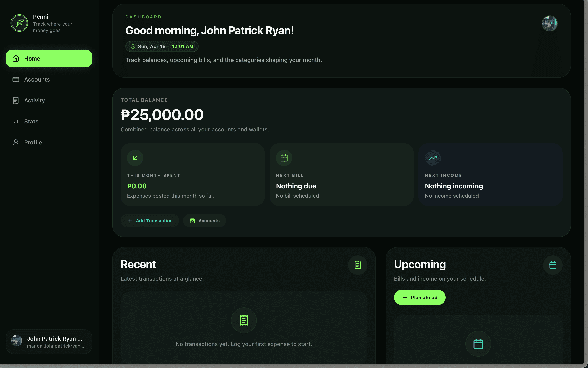Click the "Nothing due" text
588x368 pixels.
click(296, 186)
